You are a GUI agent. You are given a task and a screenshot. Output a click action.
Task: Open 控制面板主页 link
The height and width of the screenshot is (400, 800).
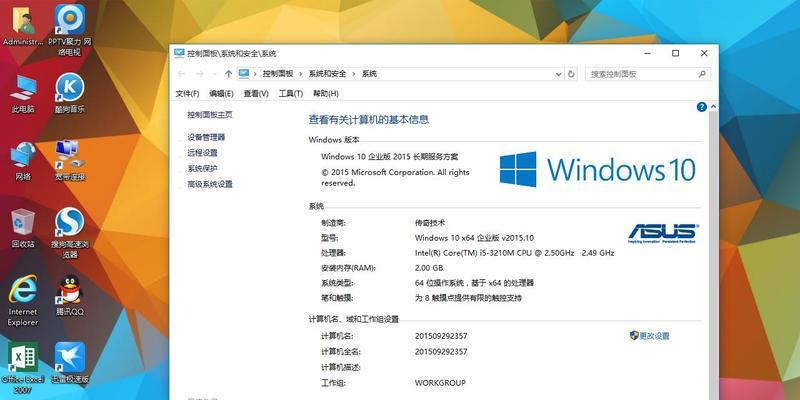(x=210, y=115)
